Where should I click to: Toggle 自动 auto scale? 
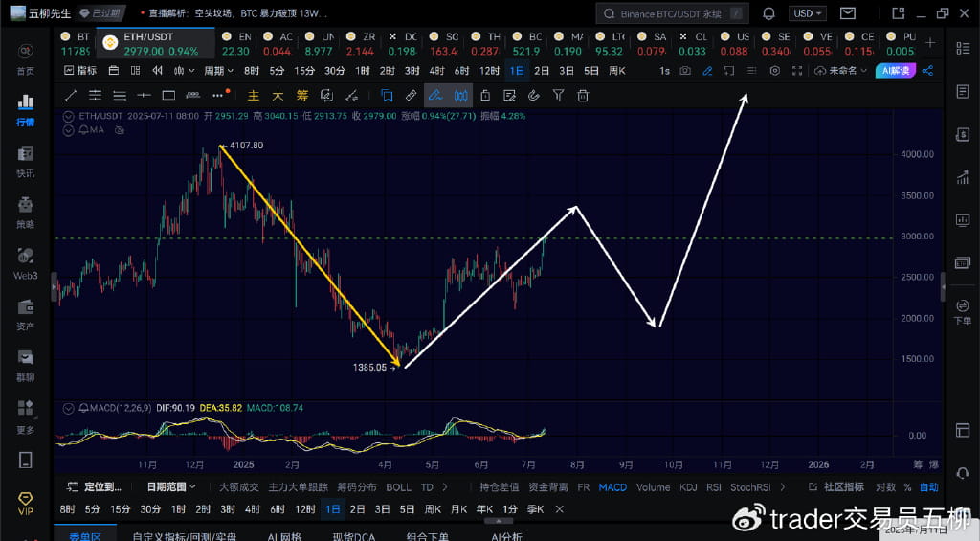(x=929, y=486)
